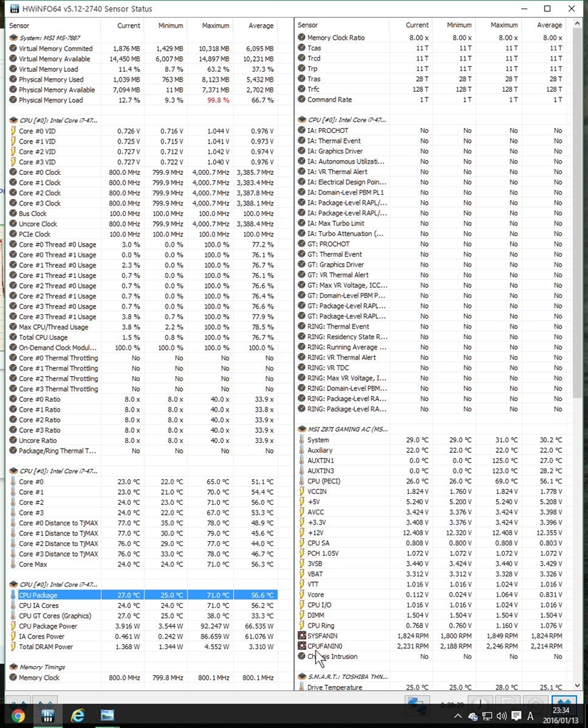Click the fan icon beside CPUFANIN0
This screenshot has width=588, height=728.
(302, 646)
